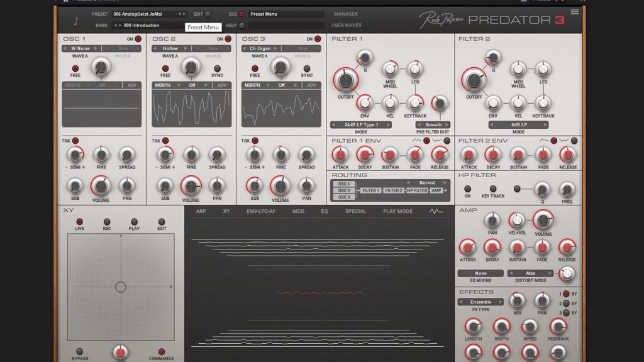Click the MANAGER button
The width and height of the screenshot is (644, 362).
(345, 14)
